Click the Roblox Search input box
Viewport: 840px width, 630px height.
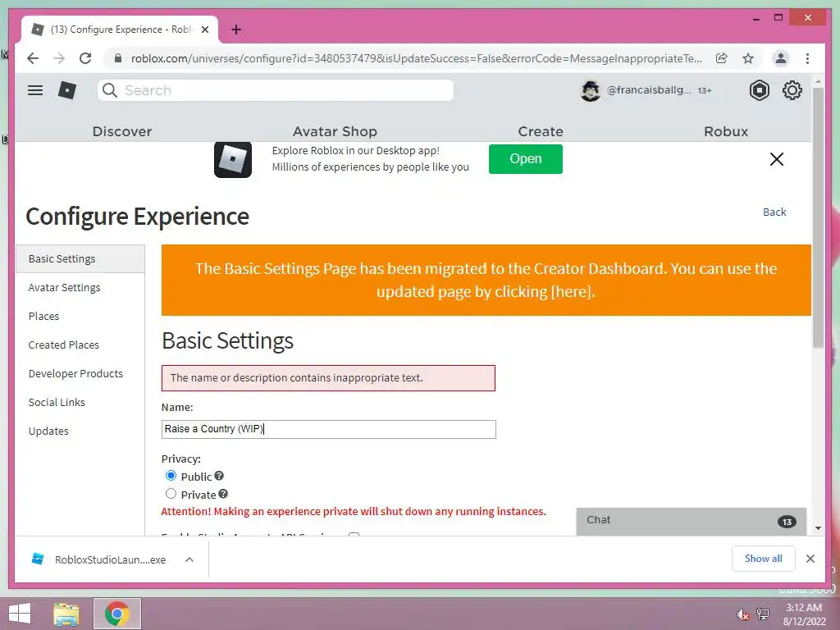point(276,90)
